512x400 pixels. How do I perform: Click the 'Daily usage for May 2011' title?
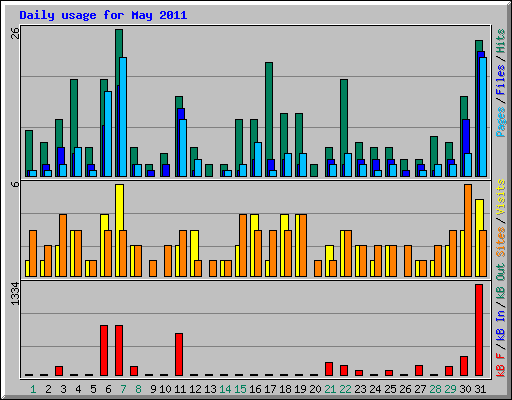click(103, 15)
